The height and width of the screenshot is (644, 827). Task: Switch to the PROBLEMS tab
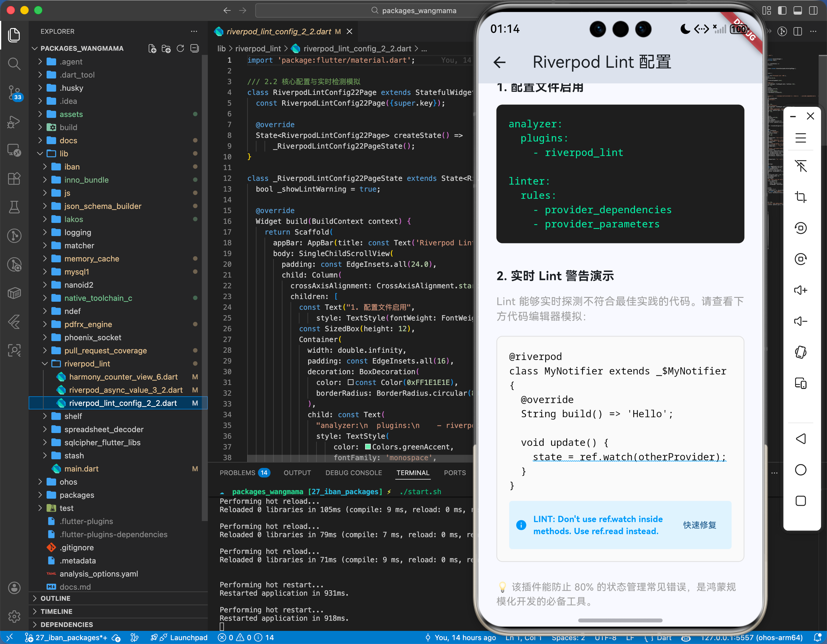[x=237, y=472]
